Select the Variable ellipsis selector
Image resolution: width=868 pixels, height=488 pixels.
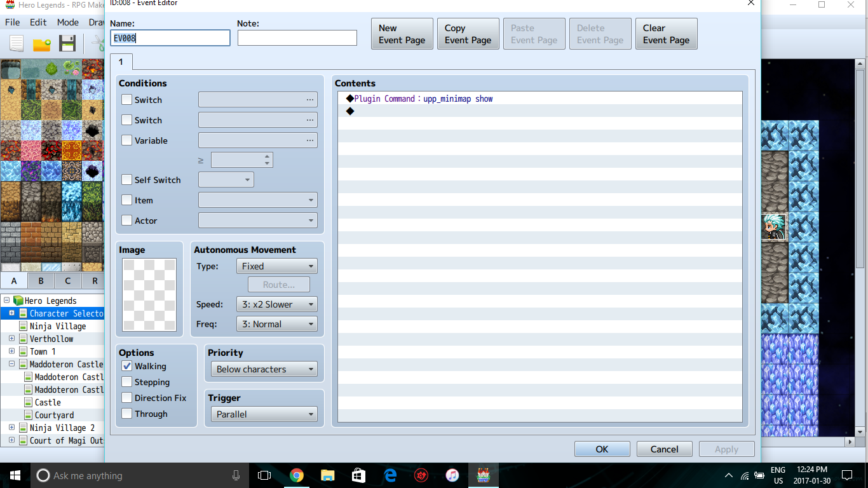[x=310, y=140]
